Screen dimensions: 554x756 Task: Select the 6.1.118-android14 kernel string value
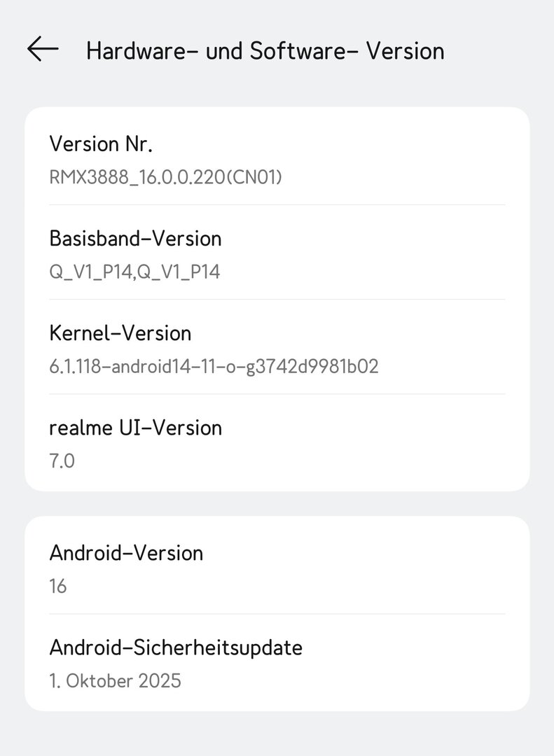(214, 366)
